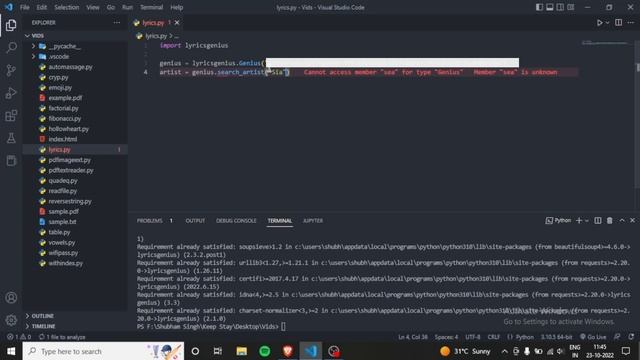Maximize panel size with chevron up

click(622, 220)
